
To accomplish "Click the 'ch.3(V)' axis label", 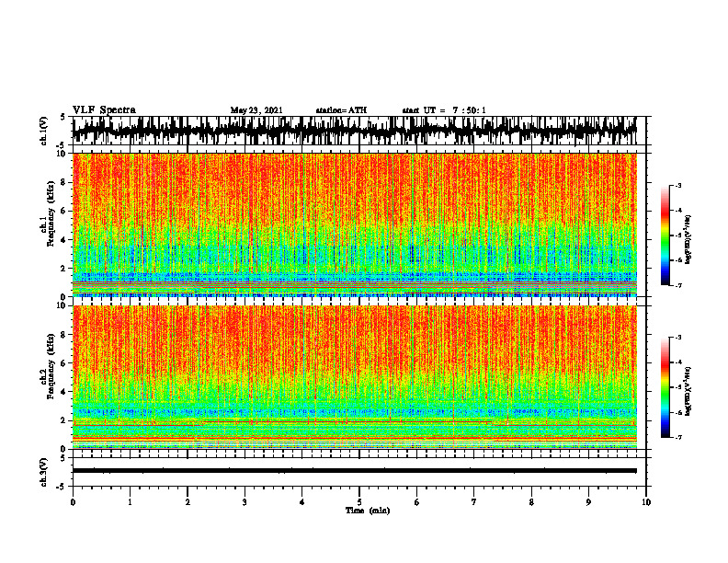I will [x=43, y=472].
